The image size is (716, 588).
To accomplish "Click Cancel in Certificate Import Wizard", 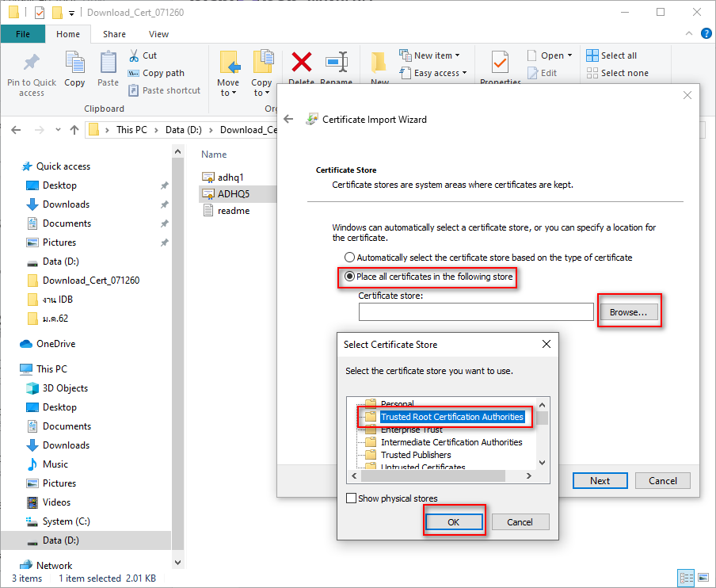I will [663, 481].
